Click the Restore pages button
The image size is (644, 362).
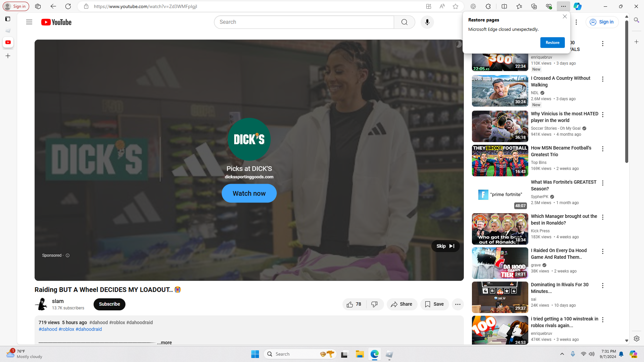coord(552,43)
